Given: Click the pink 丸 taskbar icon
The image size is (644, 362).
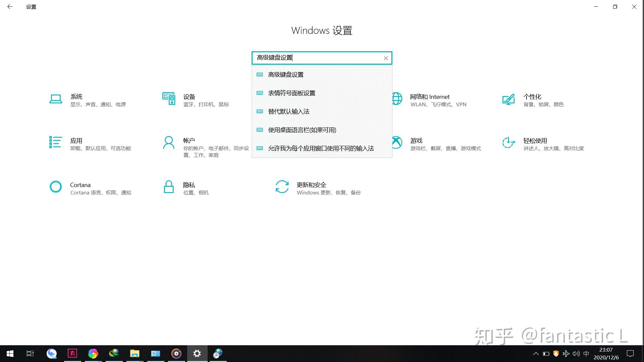Looking at the screenshot, I should click(x=72, y=354).
